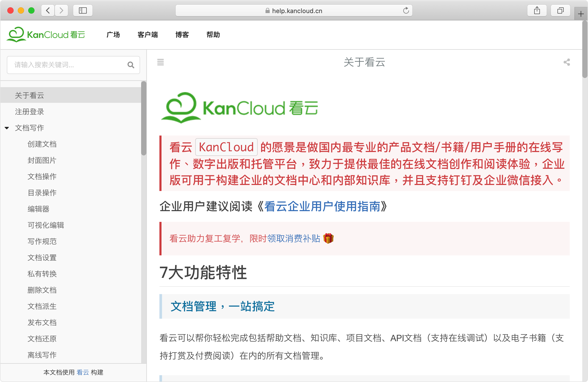This screenshot has height=382, width=588.
Task: Open the Safari share menu icon
Action: (x=537, y=10)
